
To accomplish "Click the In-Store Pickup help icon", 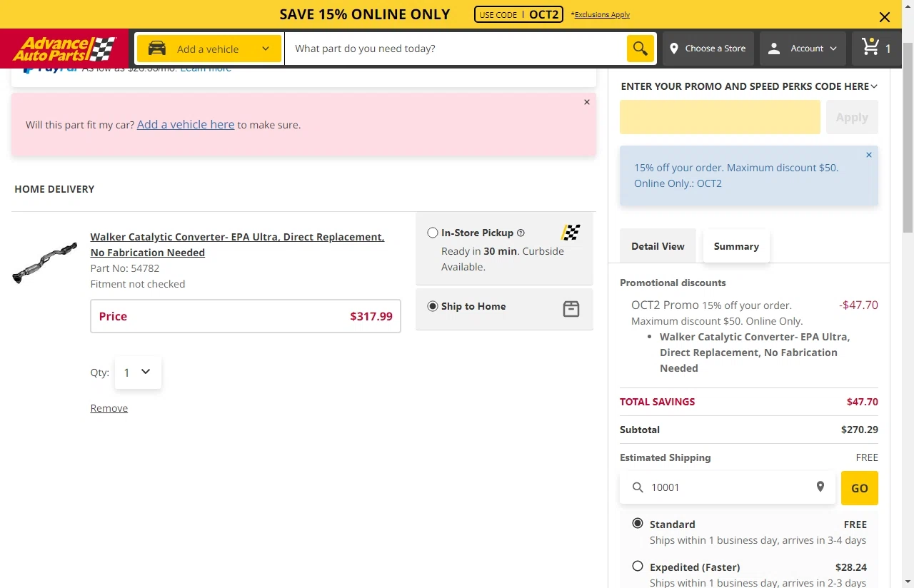I will (521, 233).
